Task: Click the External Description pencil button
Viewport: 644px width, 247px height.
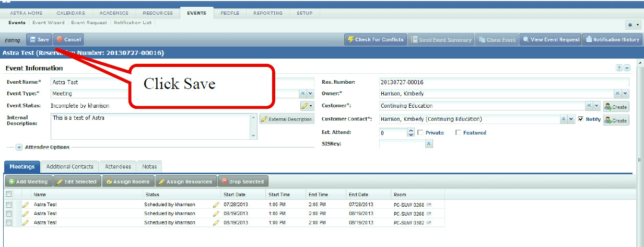Action: (x=286, y=119)
